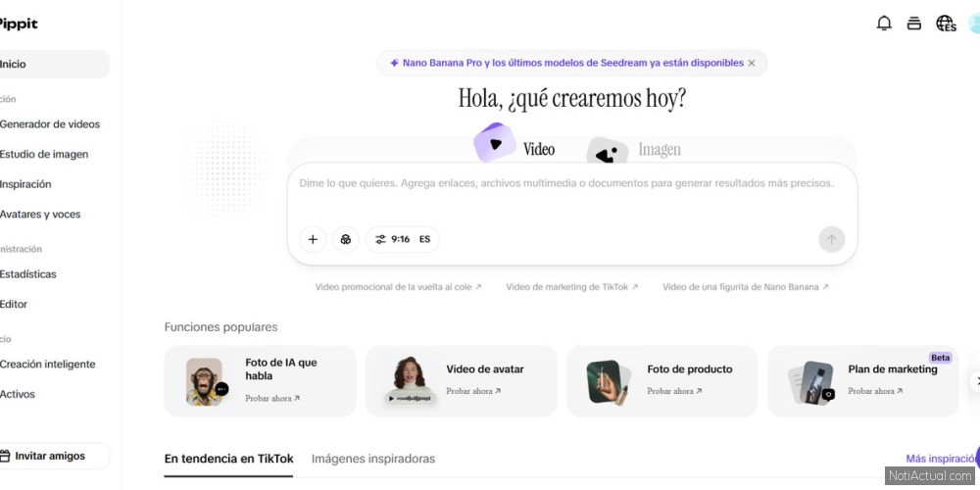Try 'Video de marketing de TikTok' suggestion
The image size is (980, 490).
coord(572,287)
